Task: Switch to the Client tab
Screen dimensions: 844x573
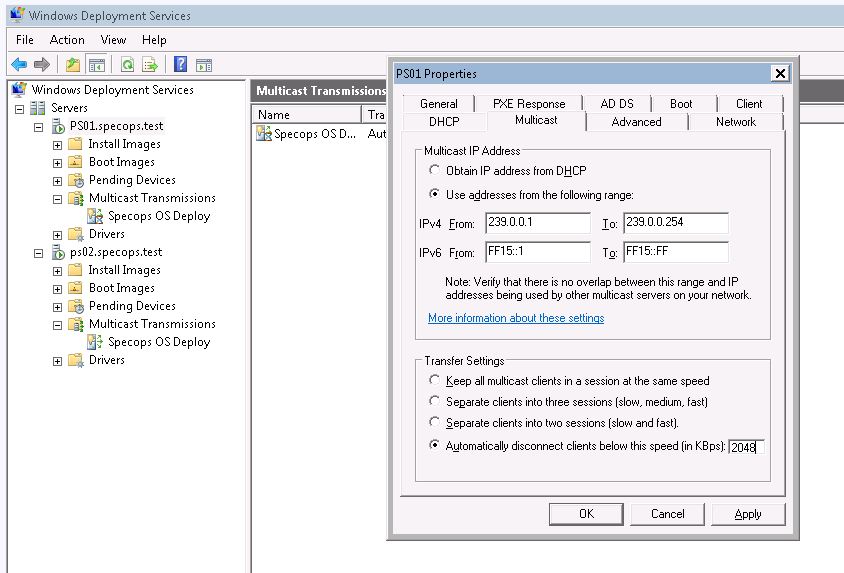Action: (749, 104)
